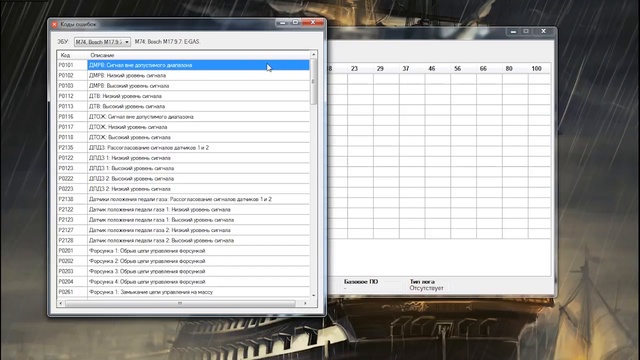
Task: Select row P0122 ДПДЗ 1 Низкий уровень
Action: click(183, 158)
